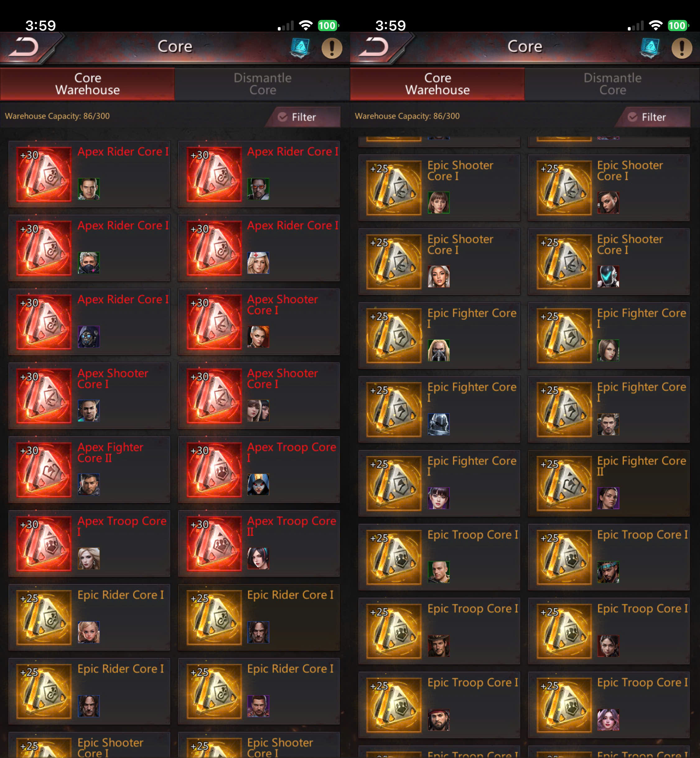Open the blue help laptop icon, right panel
Viewport: 700px width, 758px height.
[650, 48]
